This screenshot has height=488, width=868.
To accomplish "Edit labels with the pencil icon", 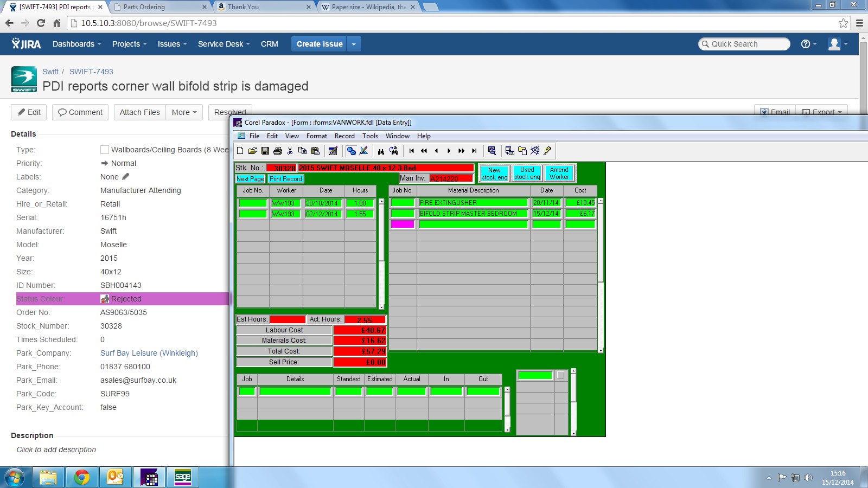I will [x=126, y=177].
